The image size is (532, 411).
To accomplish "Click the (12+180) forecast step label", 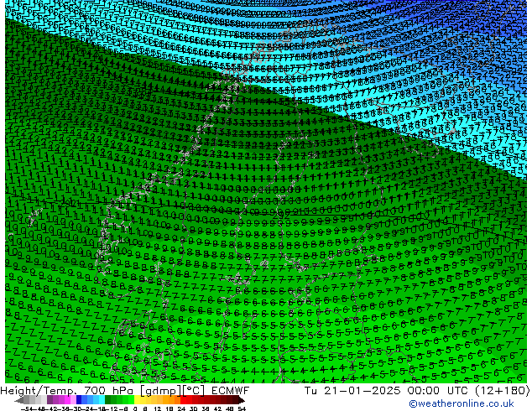I will click(503, 391).
